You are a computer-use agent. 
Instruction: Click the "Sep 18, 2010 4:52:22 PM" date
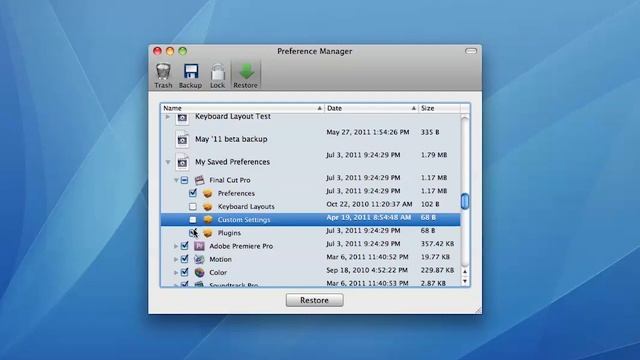367,270
